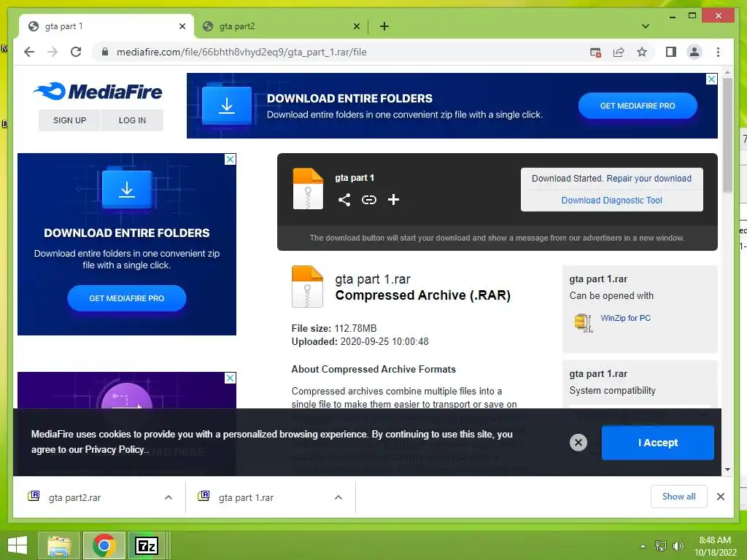Close the left Download Entire Folders ad

230,159
